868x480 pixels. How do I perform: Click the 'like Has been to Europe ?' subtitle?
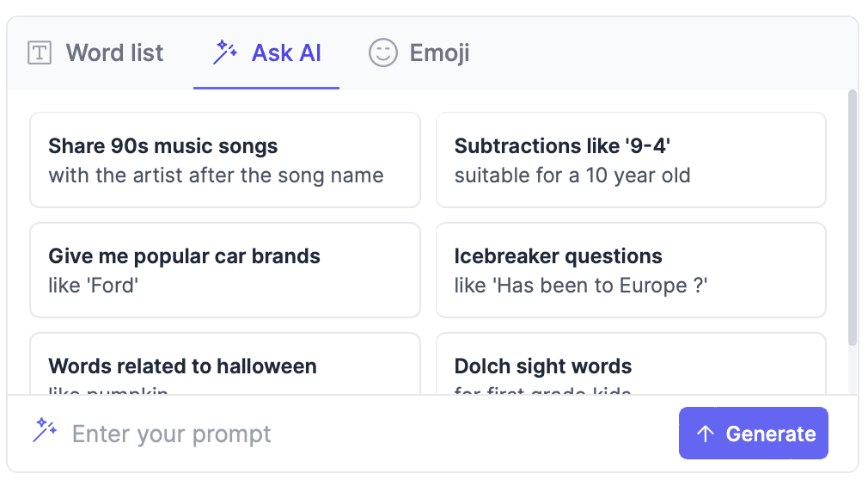(581, 286)
